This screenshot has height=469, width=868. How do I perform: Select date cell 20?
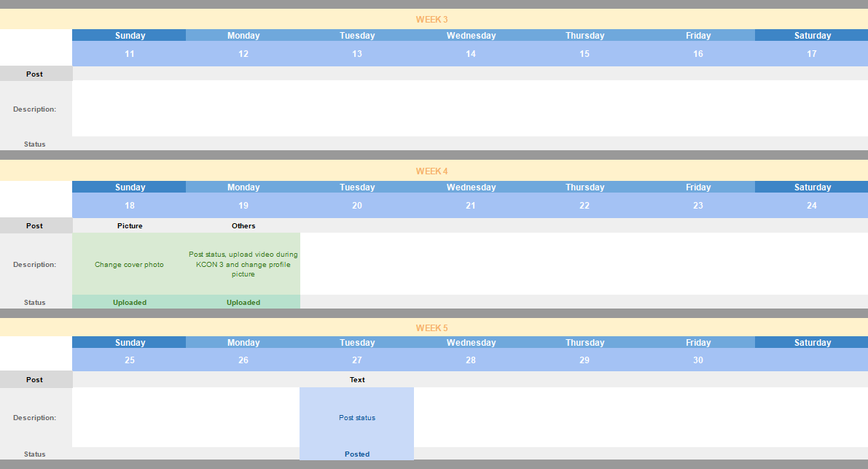[x=357, y=206]
